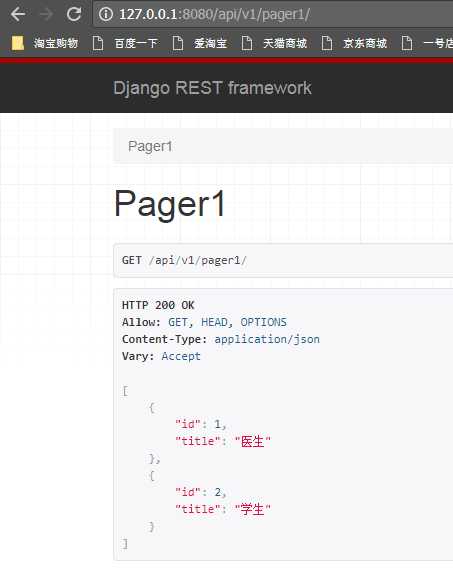Click the page icon beside 爱淘宝 bookmark
Image resolution: width=453 pixels, height=568 pixels.
pyautogui.click(x=177, y=43)
